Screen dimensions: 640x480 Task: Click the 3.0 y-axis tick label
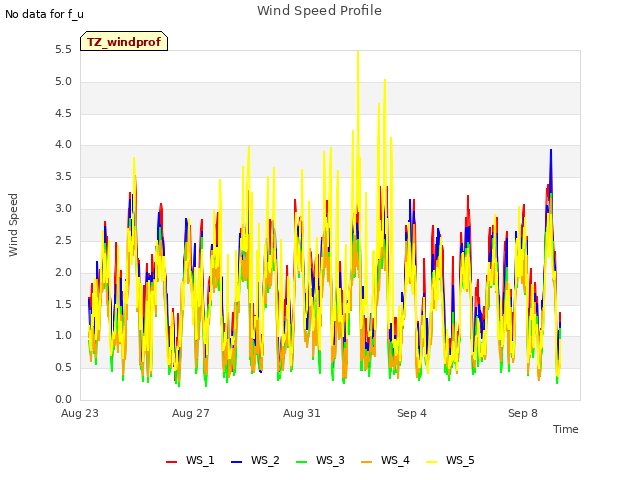pyautogui.click(x=63, y=209)
